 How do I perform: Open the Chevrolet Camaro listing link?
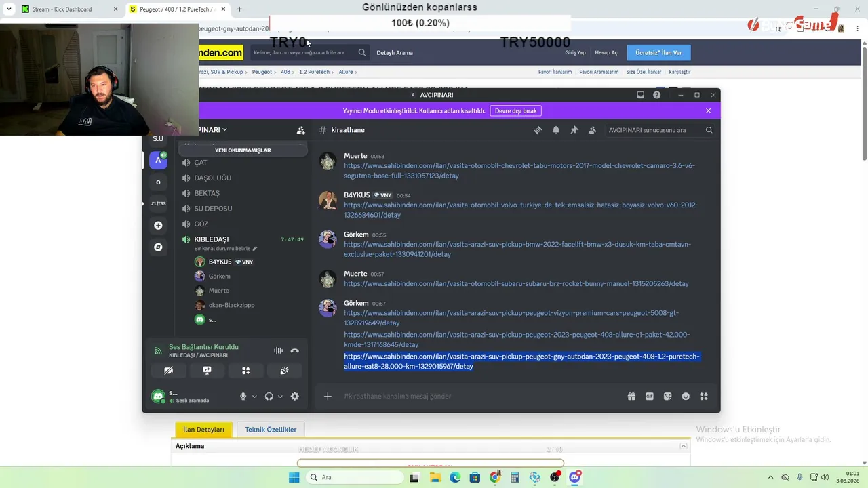[x=519, y=171]
